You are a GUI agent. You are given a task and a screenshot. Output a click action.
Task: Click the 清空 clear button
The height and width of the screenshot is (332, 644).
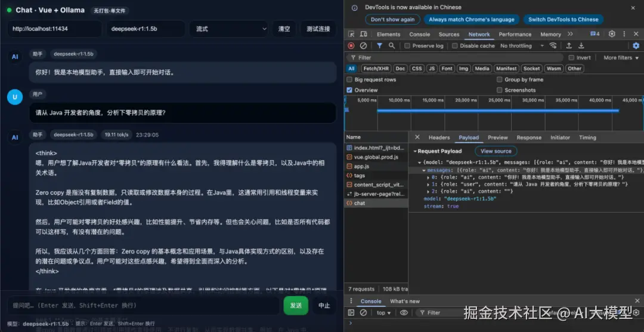(284, 29)
